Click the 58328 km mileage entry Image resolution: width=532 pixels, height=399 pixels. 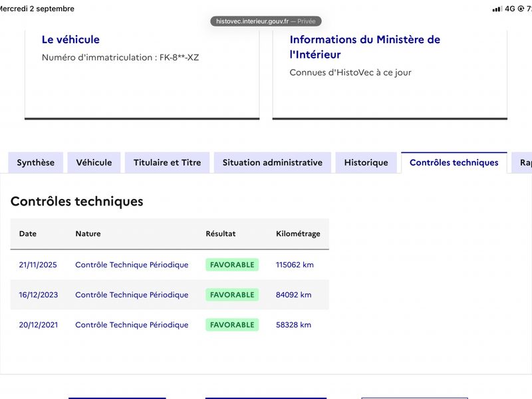point(293,325)
